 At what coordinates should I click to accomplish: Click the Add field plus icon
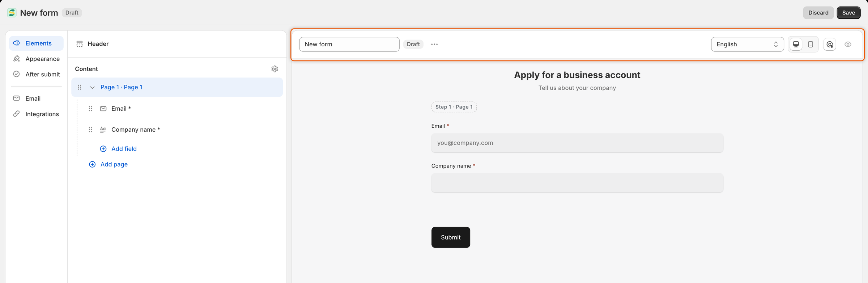103,149
